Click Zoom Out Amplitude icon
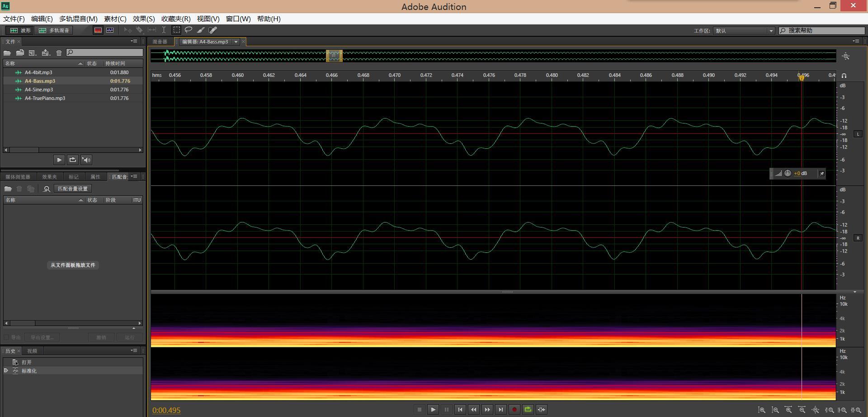The image size is (868, 417). [775, 410]
